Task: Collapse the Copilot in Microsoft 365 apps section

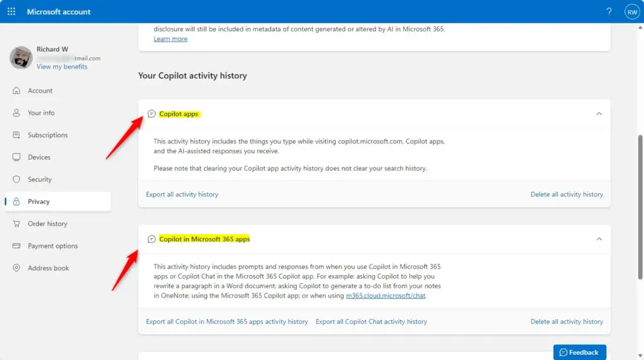Action: pos(599,239)
